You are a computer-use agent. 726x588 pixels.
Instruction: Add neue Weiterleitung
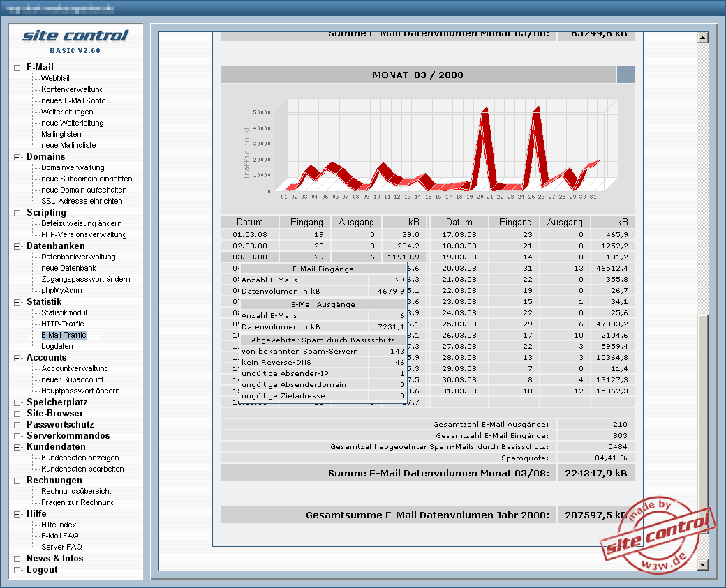click(x=72, y=123)
